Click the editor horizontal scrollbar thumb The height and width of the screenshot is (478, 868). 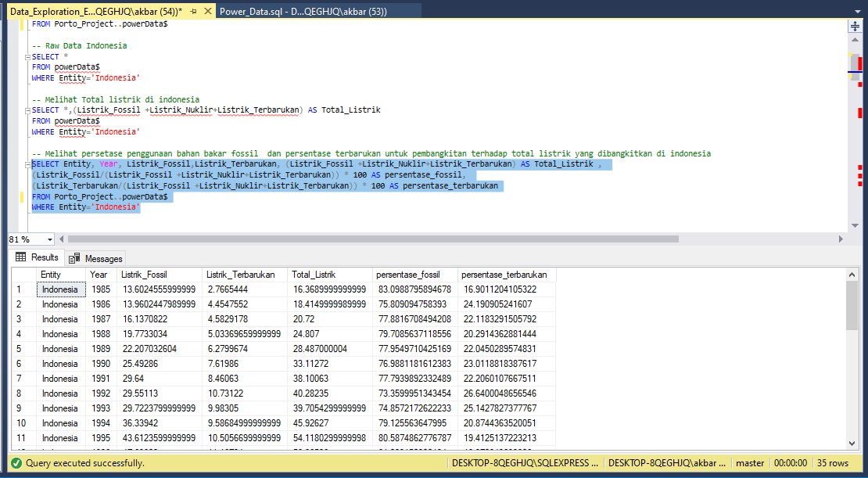coord(372,239)
